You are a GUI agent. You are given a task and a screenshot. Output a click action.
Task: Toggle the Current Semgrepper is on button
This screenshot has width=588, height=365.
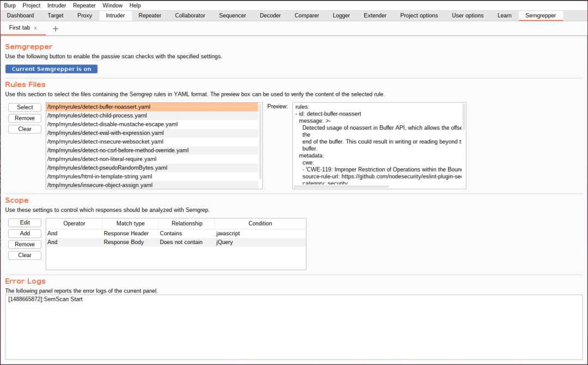(x=51, y=69)
